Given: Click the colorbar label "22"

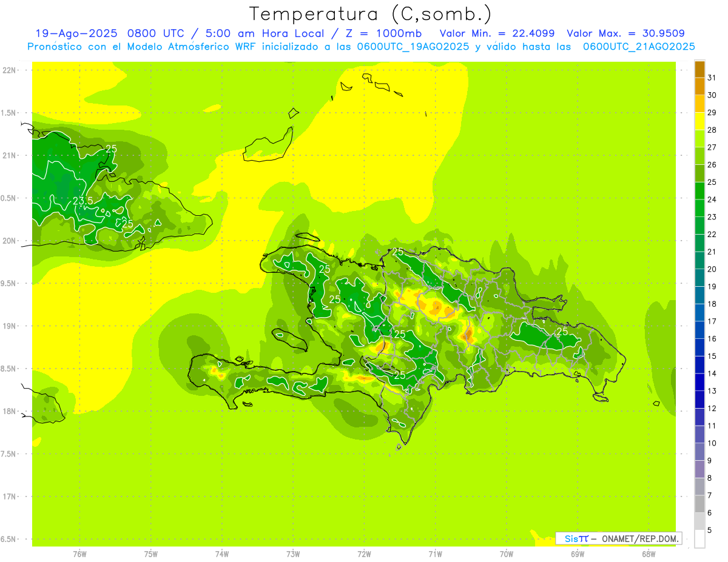Looking at the screenshot, I should point(712,234).
